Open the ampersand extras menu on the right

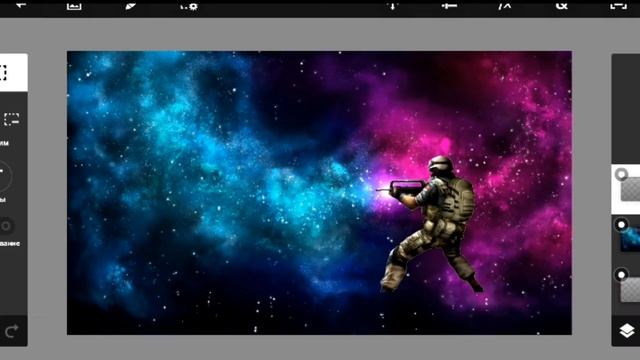562,5
